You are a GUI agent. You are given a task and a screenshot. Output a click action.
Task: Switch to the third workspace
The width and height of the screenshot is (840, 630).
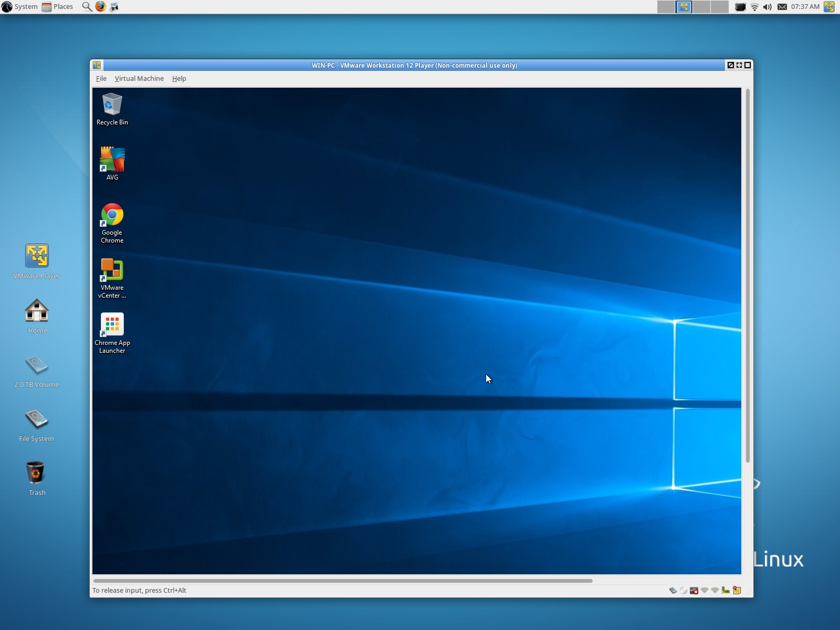(701, 7)
